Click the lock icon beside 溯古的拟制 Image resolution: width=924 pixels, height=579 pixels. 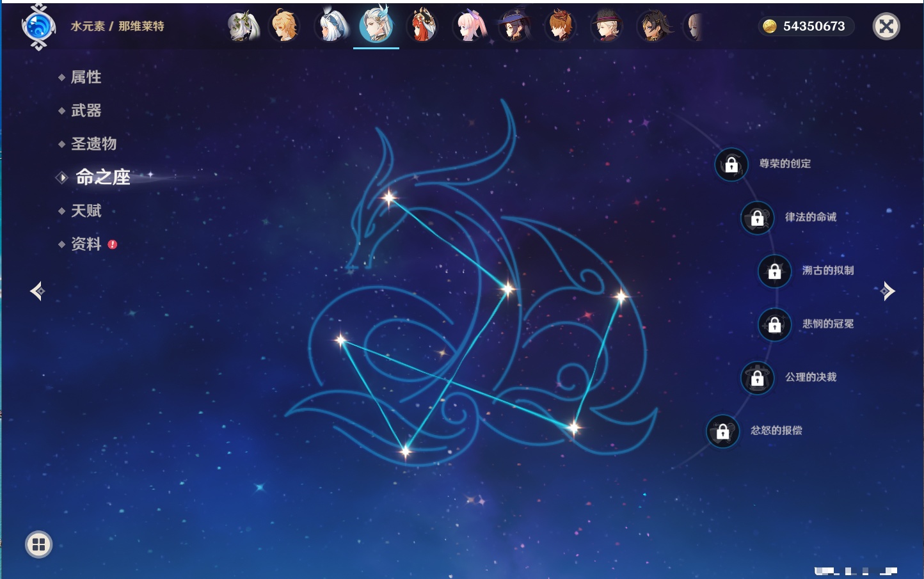pos(774,271)
